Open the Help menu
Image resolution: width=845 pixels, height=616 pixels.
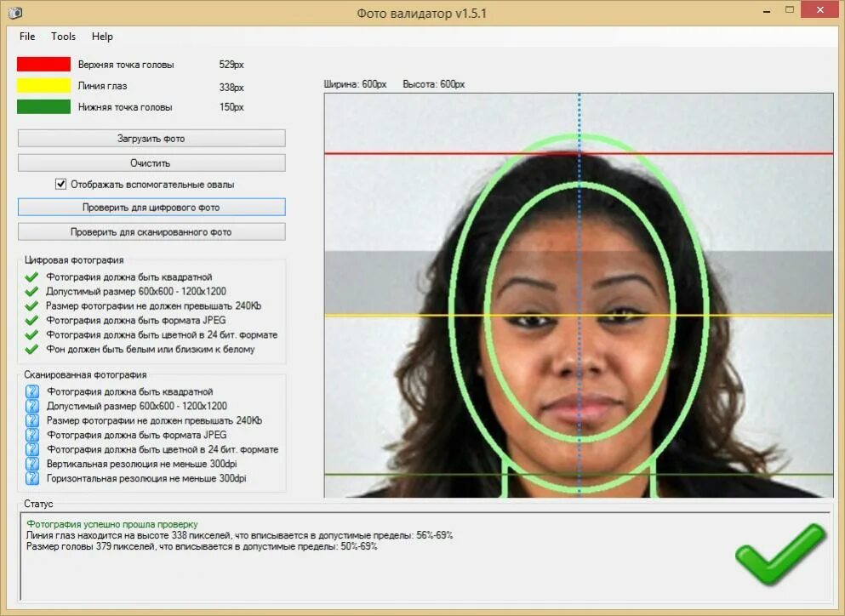click(x=102, y=36)
